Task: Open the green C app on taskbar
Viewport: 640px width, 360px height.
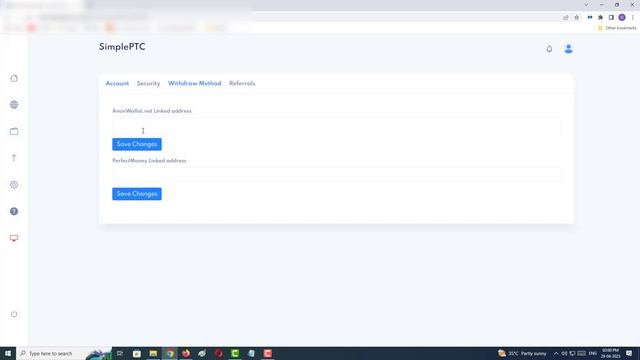Action: pos(235,353)
